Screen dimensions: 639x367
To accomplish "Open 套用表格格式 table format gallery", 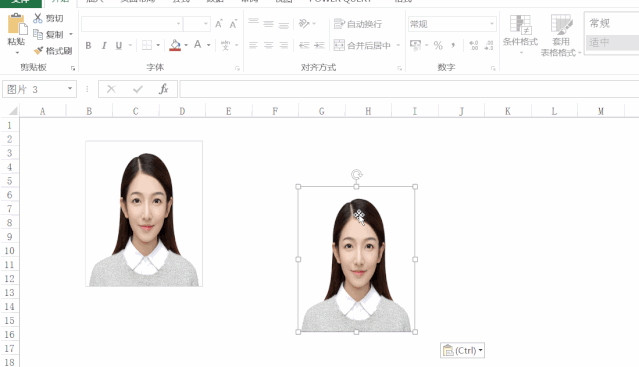I will [560, 35].
